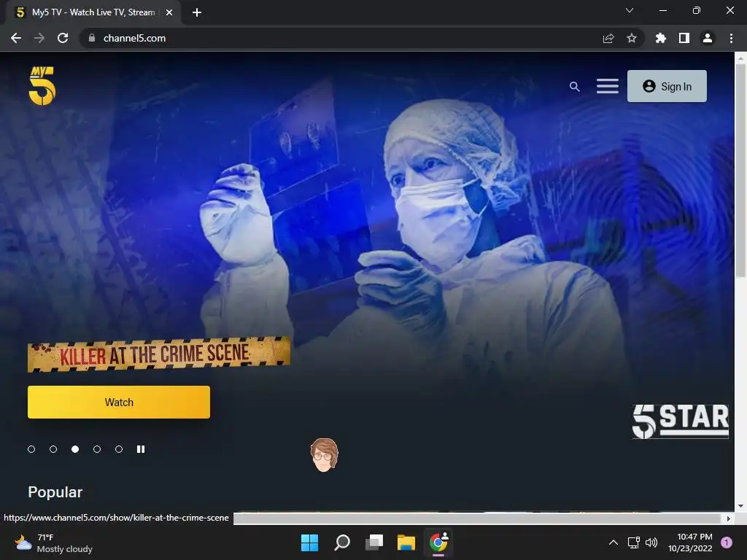Click the 5STAR channel logo
747x560 pixels.
coord(680,421)
